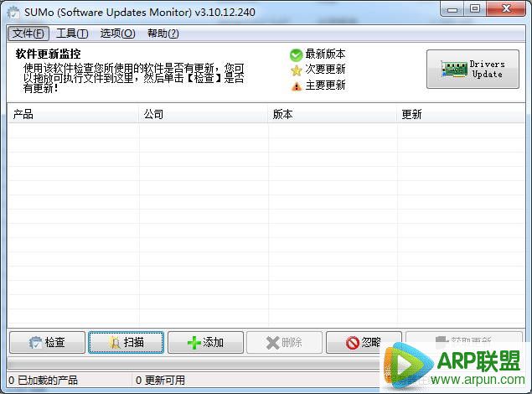Click the 主要更新 legend text
532x394 pixels.
pyautogui.click(x=325, y=85)
